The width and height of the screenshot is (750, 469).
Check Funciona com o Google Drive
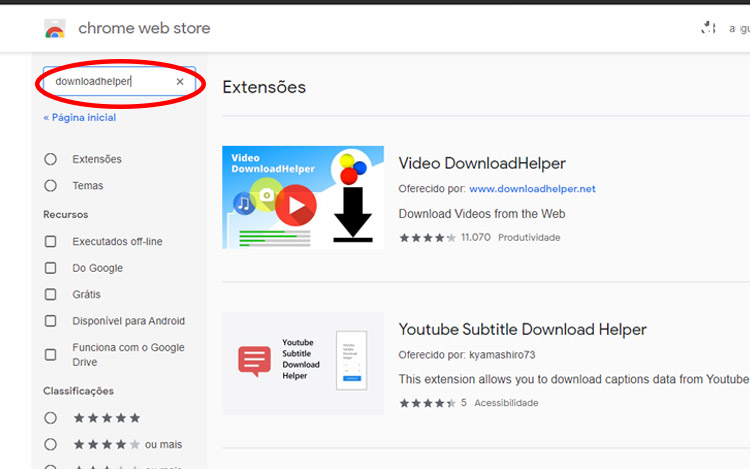51,355
